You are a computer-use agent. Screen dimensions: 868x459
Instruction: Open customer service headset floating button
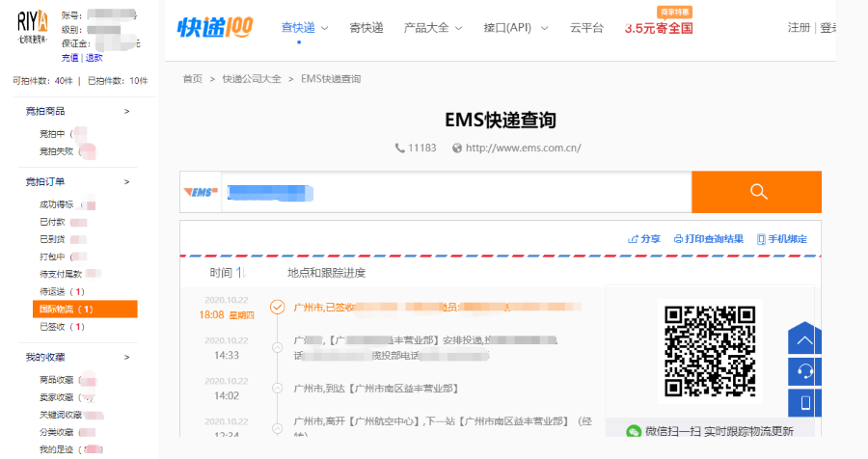(803, 370)
